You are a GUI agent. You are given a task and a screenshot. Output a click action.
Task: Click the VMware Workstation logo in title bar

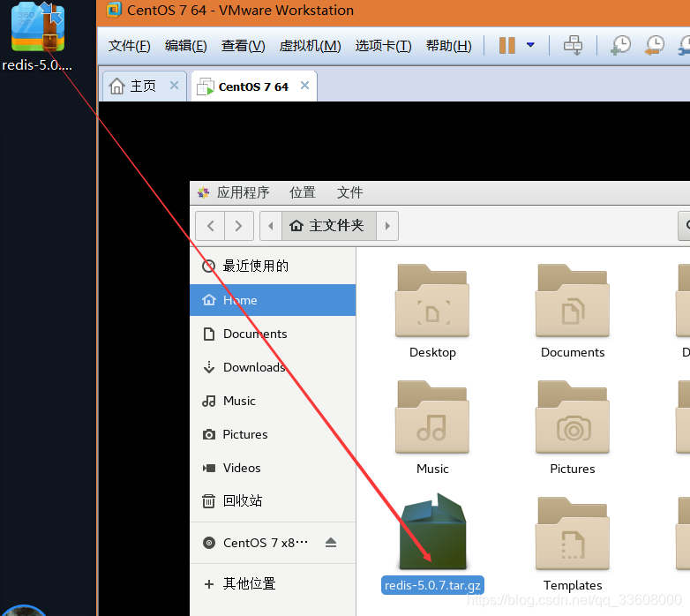tap(114, 10)
